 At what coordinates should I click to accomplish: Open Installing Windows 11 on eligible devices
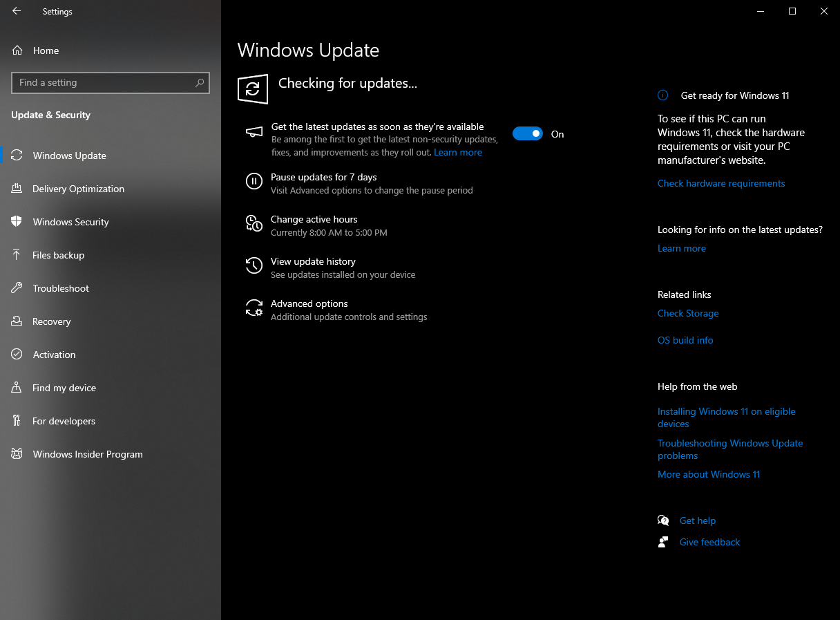727,417
